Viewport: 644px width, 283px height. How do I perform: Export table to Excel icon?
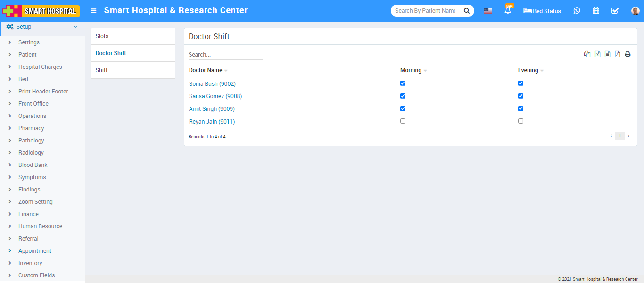[597, 54]
